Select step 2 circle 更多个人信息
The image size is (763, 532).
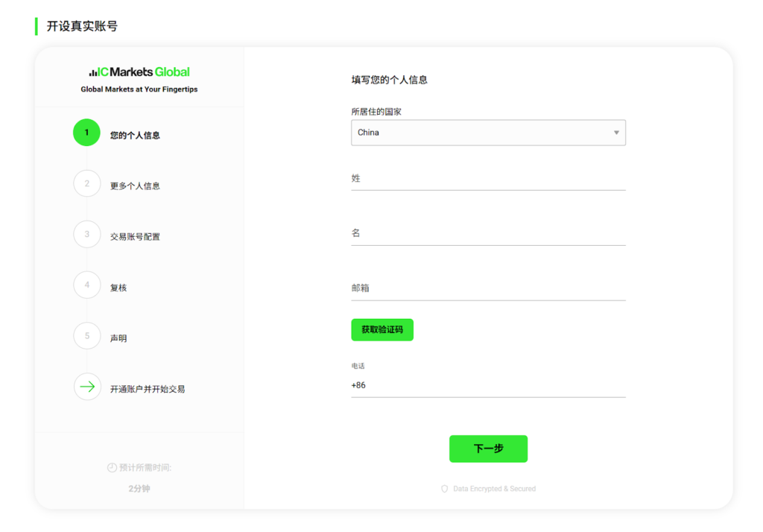click(86, 184)
